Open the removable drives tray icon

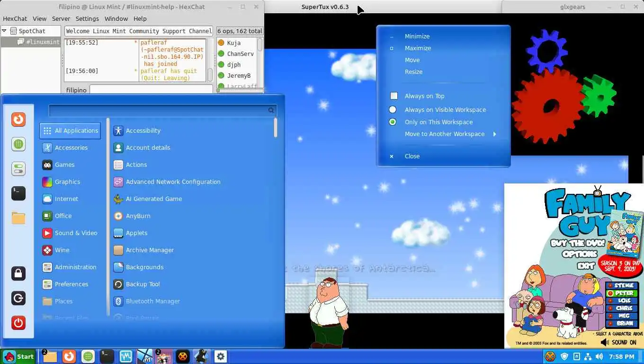click(576, 356)
